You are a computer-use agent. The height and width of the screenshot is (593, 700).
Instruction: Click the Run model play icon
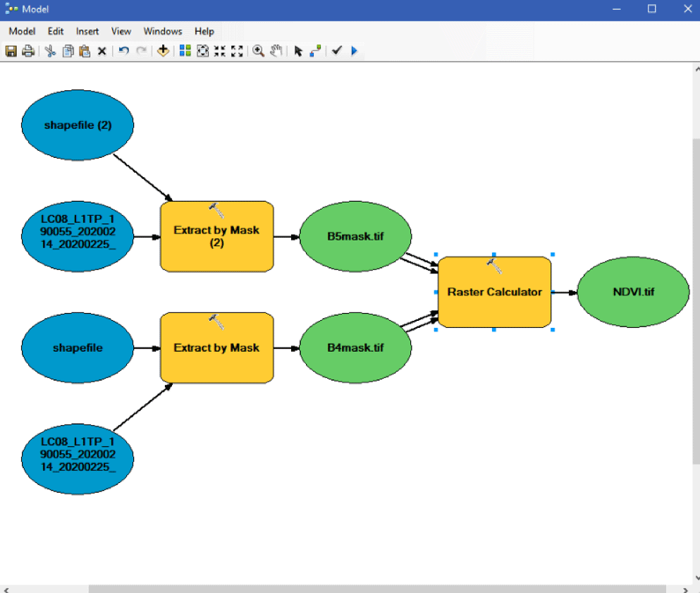(x=355, y=51)
